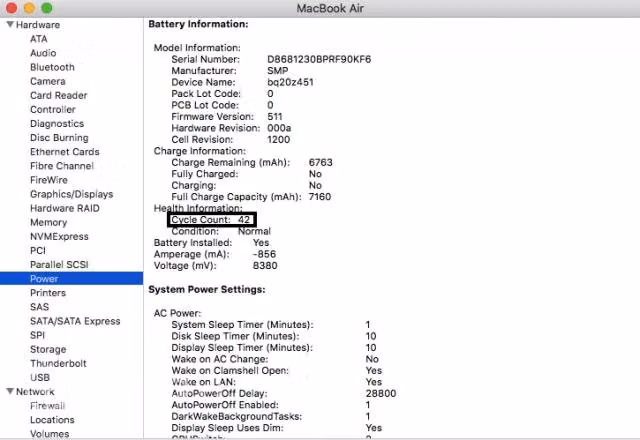Click the serial number D8681230BPRF90KF6
The width and height of the screenshot is (640, 440).
[319, 59]
